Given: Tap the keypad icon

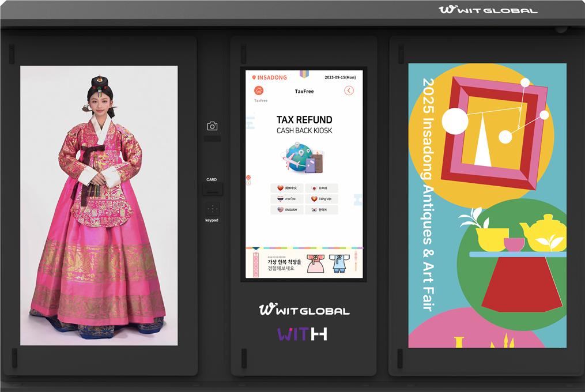Looking at the screenshot, I should click(x=212, y=209).
